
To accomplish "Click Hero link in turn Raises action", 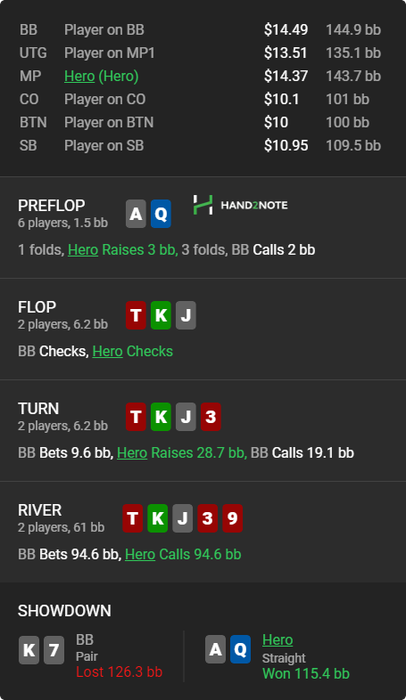I will pos(132,453).
